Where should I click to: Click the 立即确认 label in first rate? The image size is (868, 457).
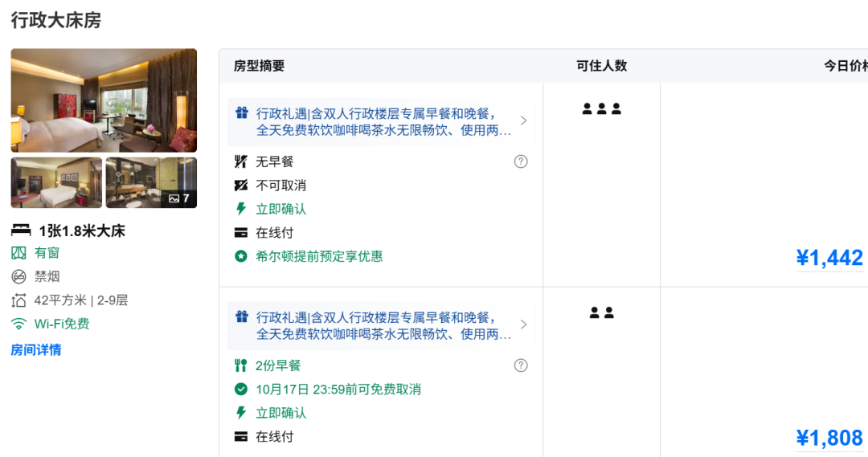click(280, 209)
